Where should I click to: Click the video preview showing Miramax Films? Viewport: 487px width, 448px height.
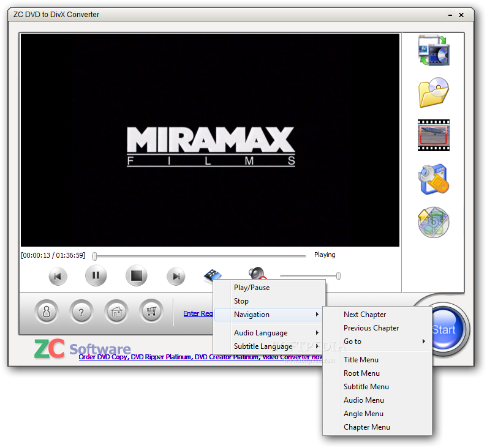pos(210,140)
